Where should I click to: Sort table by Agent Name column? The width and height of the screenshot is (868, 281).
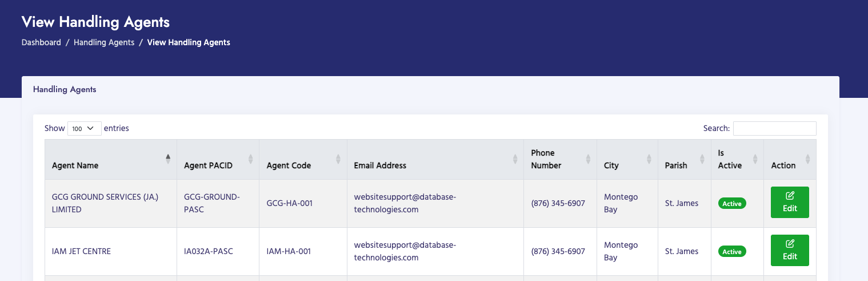point(75,165)
